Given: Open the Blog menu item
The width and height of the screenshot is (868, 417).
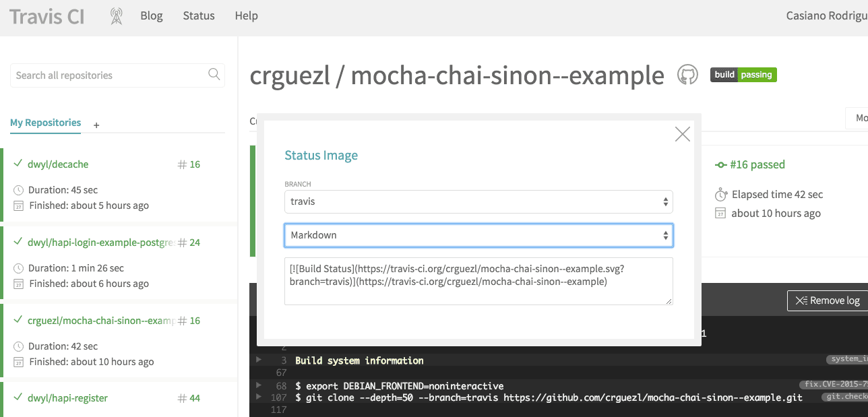Looking at the screenshot, I should (152, 15).
